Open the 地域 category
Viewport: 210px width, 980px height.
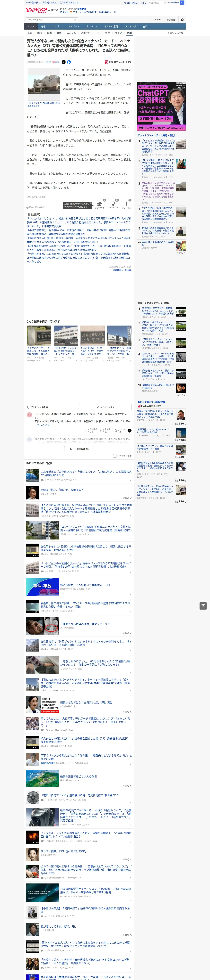coord(129,33)
